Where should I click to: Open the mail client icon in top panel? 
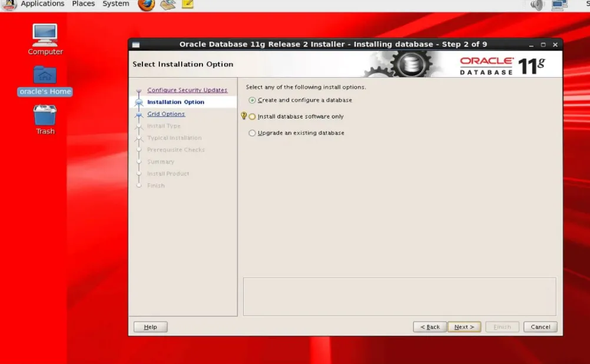[x=167, y=5]
